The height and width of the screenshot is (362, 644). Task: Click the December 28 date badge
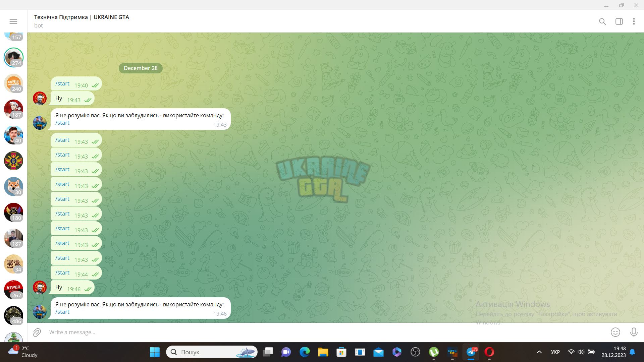point(141,68)
